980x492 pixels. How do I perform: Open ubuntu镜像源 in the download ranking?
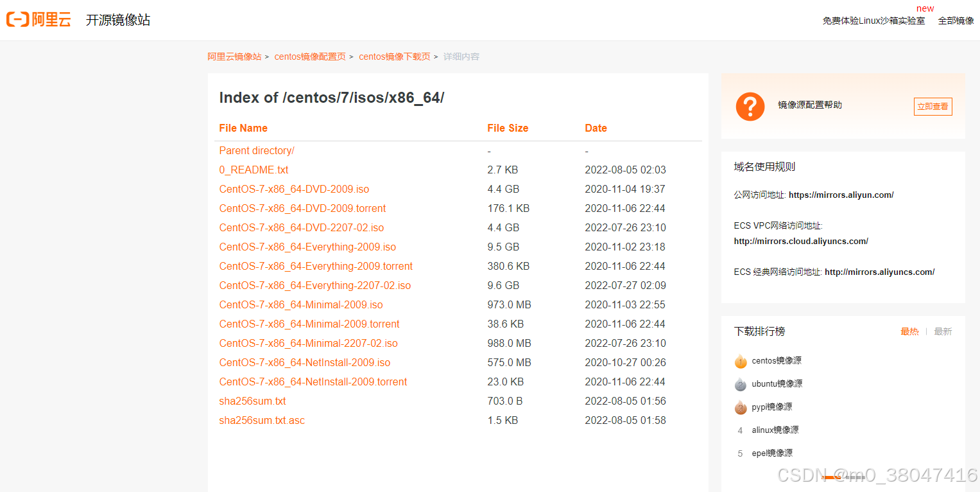click(777, 384)
